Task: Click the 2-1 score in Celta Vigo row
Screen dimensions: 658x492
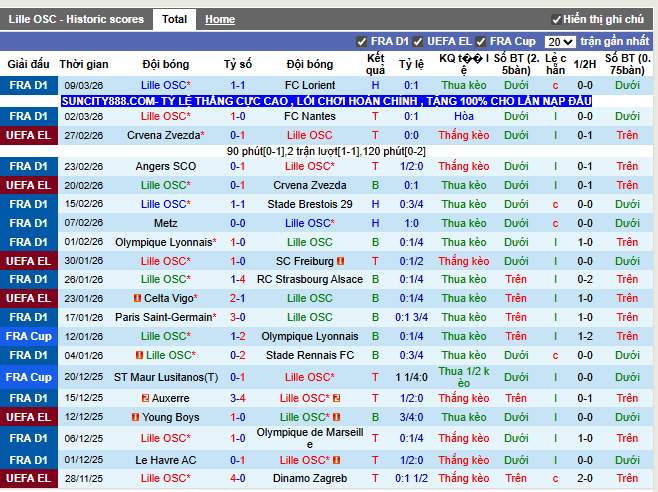Action: [x=238, y=298]
